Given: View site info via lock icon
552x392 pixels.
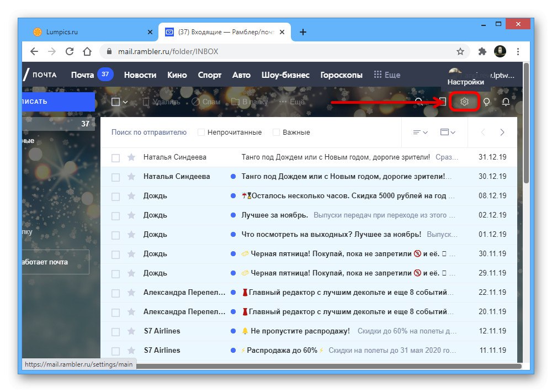Looking at the screenshot, I should [109, 51].
